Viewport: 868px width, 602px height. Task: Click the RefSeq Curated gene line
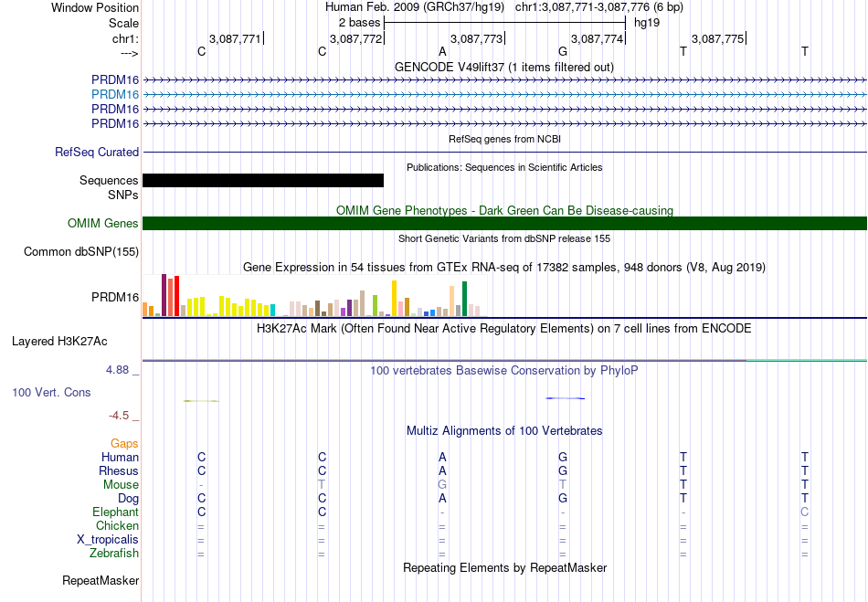click(x=504, y=152)
